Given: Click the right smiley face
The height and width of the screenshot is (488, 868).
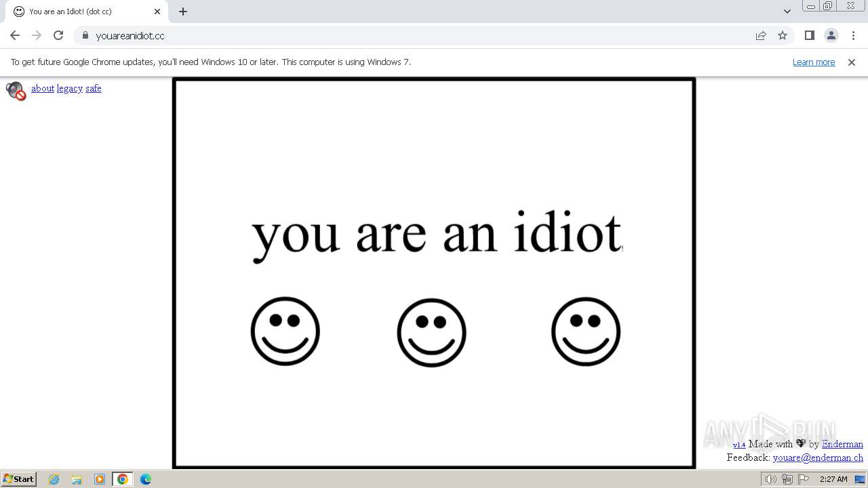Looking at the screenshot, I should (x=586, y=331).
